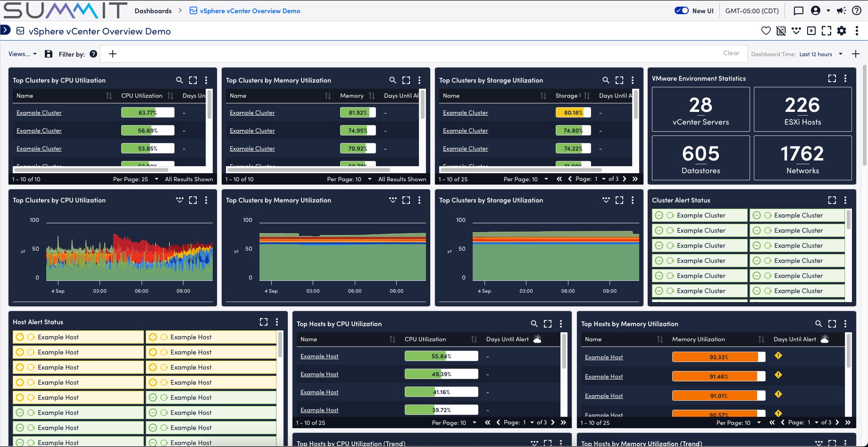Open search in Top Clusters by CPU Utilization widget
This screenshot has width=868, height=447.
(x=180, y=80)
